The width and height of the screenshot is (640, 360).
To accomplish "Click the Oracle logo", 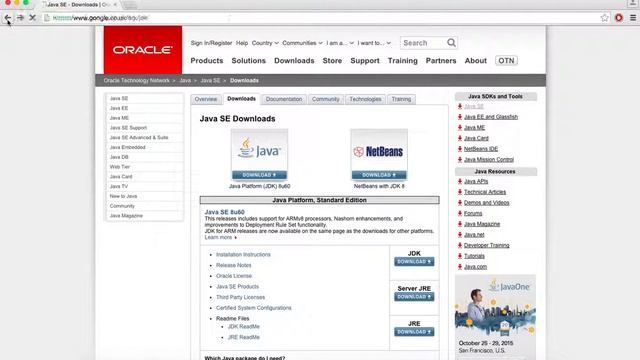I will 143,50.
